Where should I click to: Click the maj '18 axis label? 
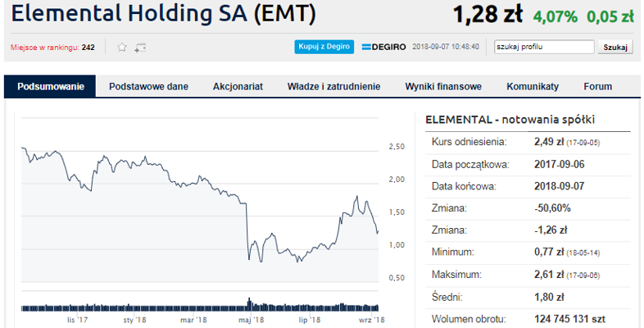[x=251, y=320]
